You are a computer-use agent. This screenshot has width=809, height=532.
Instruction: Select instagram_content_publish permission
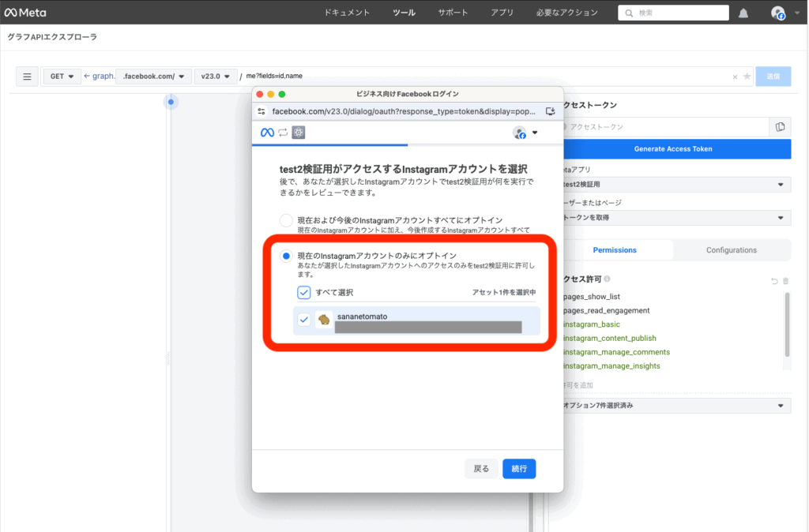click(x=609, y=338)
